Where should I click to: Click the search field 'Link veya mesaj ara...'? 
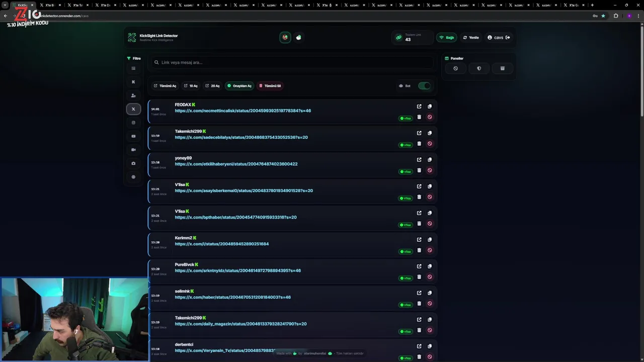[293, 62]
